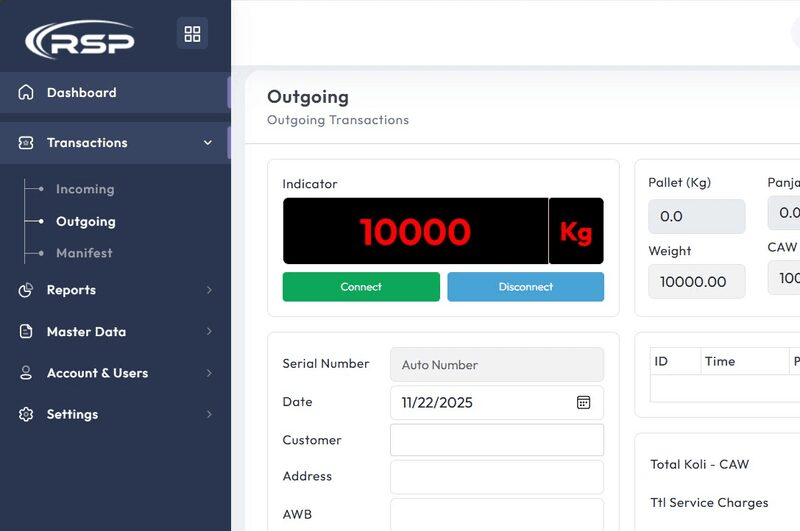
Task: Open the Dashboard menu item
Action: click(115, 92)
